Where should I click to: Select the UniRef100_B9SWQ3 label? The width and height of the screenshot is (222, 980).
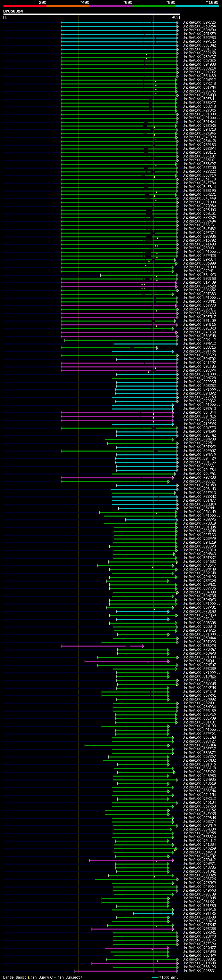tap(199, 95)
